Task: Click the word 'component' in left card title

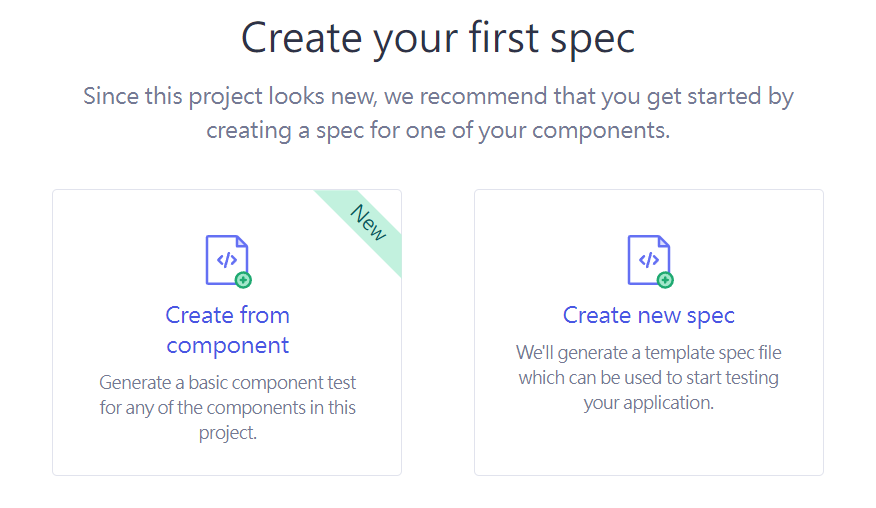Action: point(227,346)
